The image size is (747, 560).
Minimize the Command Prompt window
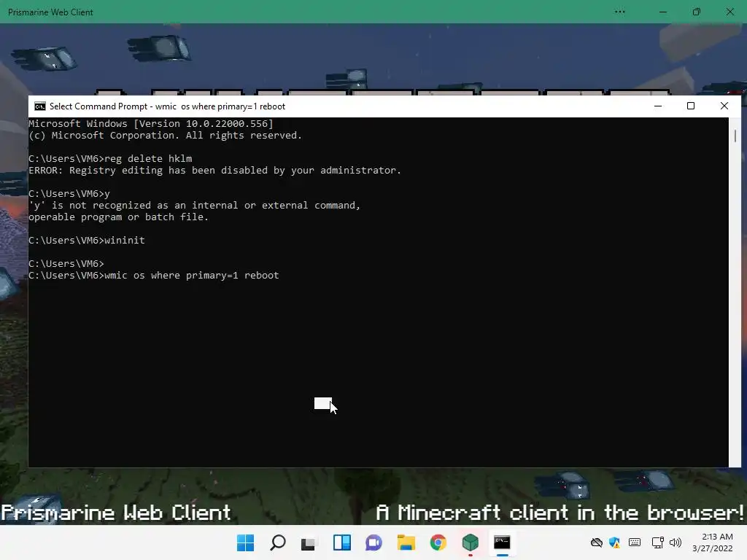pos(658,106)
